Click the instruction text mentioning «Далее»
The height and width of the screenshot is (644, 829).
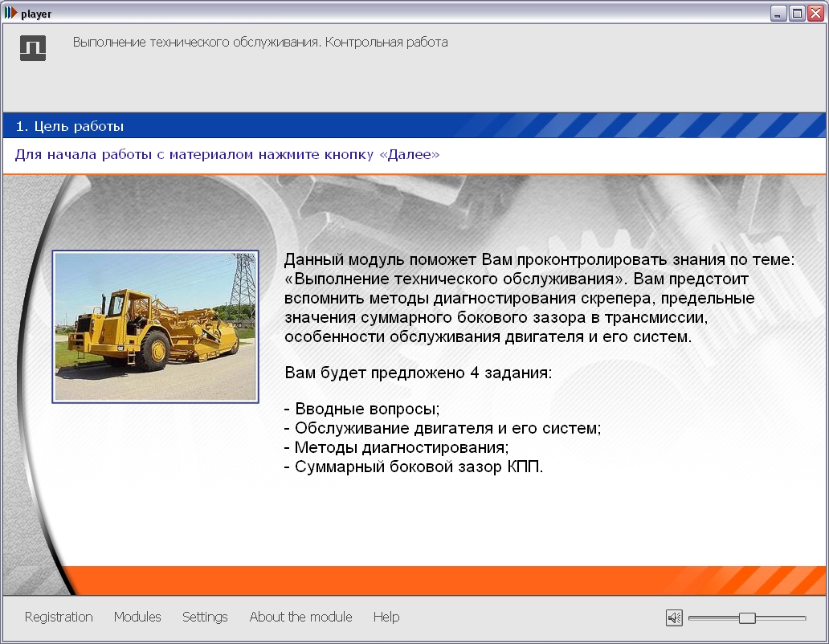coord(227,154)
